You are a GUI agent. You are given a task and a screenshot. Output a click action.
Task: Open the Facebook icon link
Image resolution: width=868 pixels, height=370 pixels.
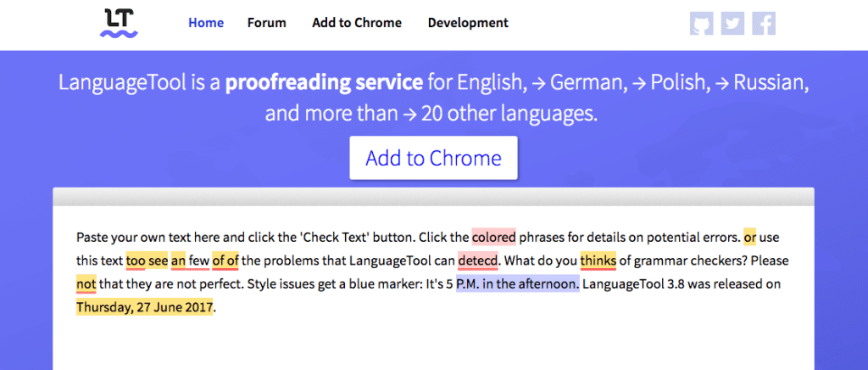point(764,23)
